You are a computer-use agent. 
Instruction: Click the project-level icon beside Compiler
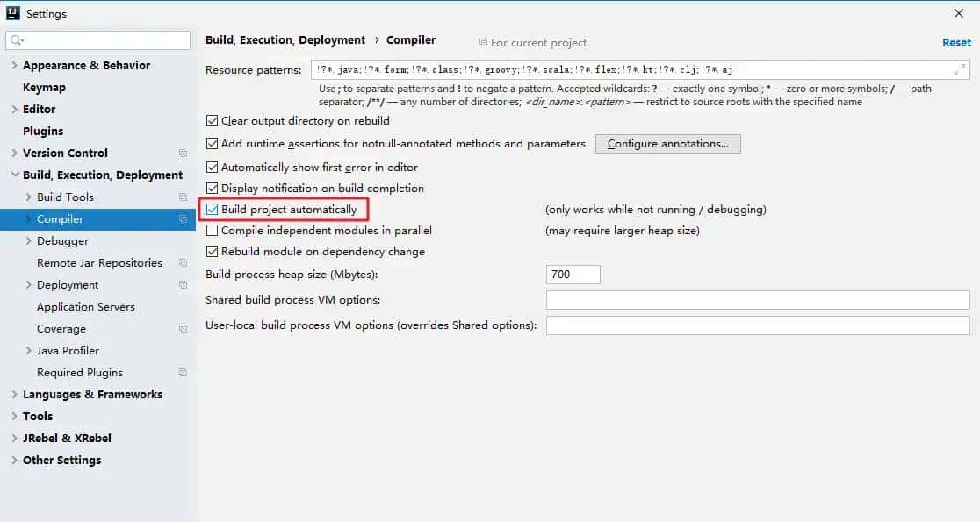(x=184, y=219)
